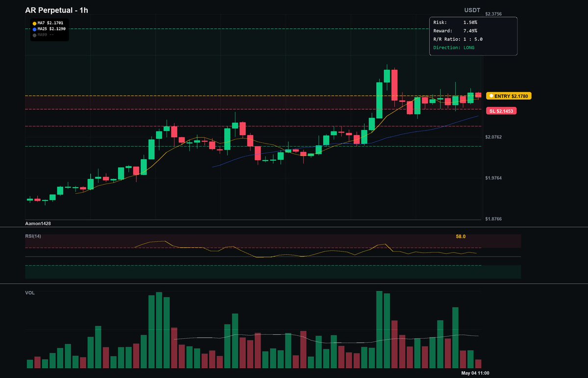The width and height of the screenshot is (588, 378).
Task: Click the MA25 $2.1290 legend label
Action: (x=51, y=29)
